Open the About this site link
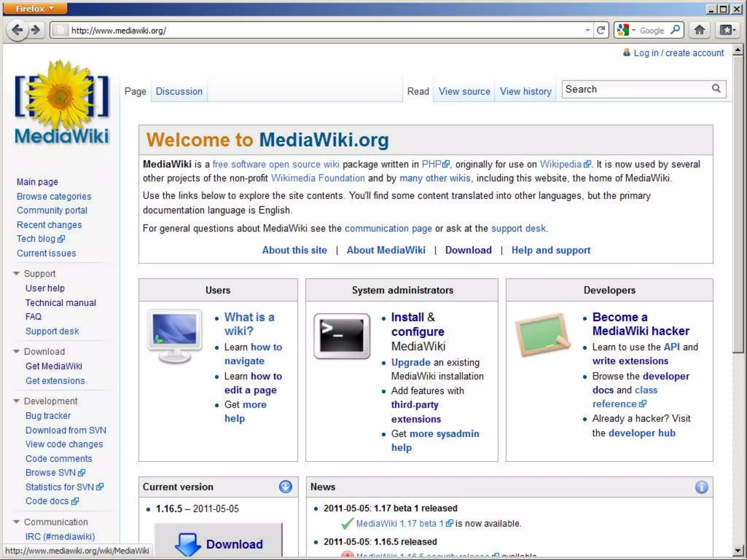Screen dimensions: 747x560 tap(295, 250)
